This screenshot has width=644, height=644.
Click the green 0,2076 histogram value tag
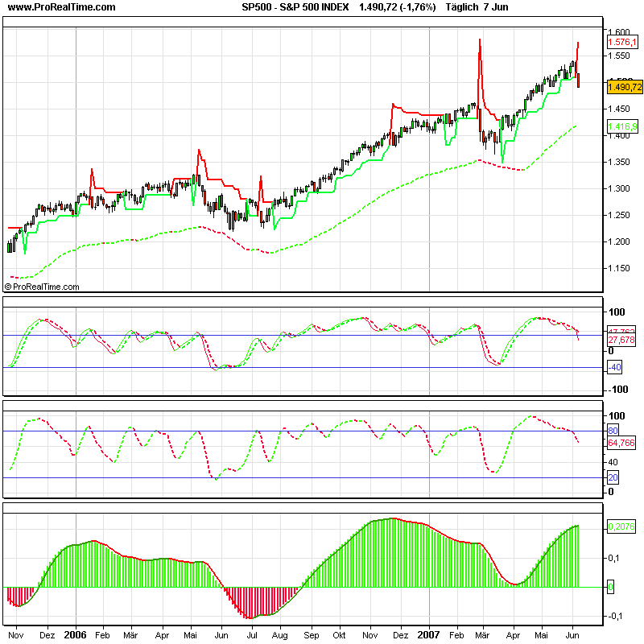[621, 526]
